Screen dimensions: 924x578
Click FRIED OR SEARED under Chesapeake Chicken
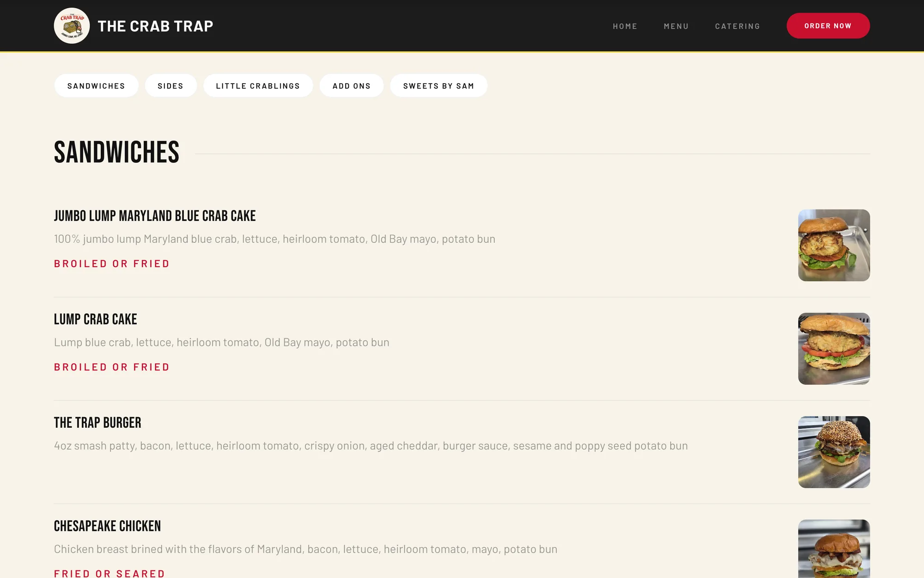(x=109, y=573)
